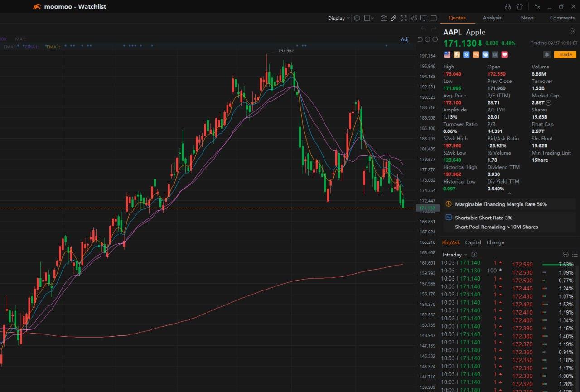Click the Bid/Ask Ratio value -23.92%
This screenshot has height=392, width=580.
click(498, 145)
